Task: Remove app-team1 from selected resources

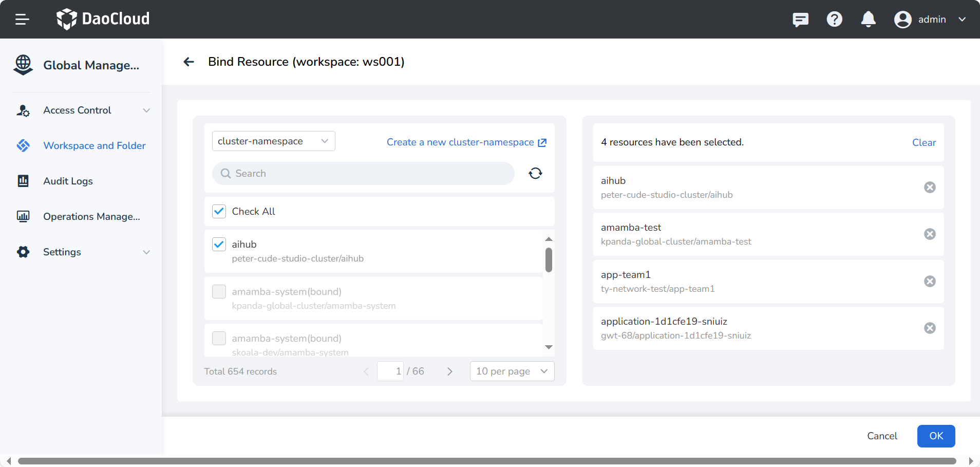Action: [x=930, y=282]
